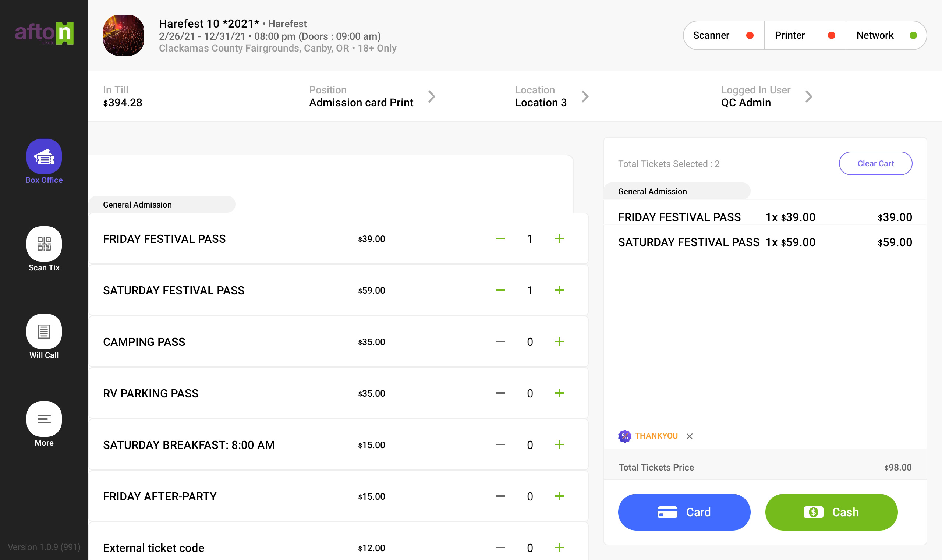Remove the THANKYOU promo code
Viewport: 942px width, 560px height.
point(690,436)
